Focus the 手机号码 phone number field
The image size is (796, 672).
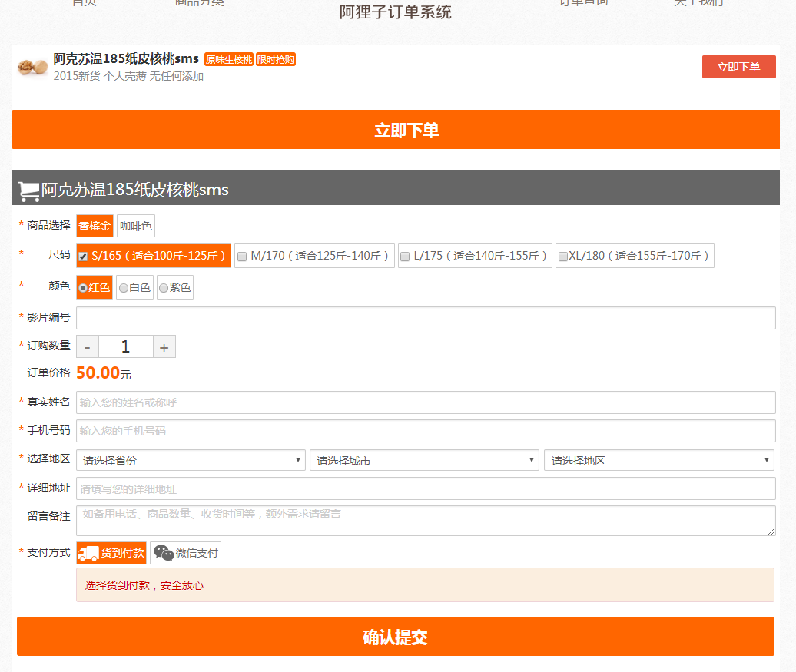[426, 431]
